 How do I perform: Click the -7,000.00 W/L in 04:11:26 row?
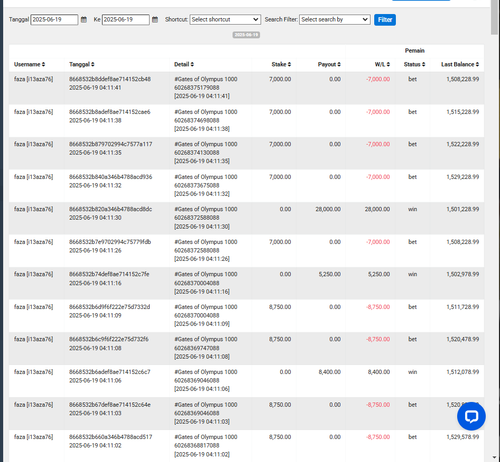378,242
